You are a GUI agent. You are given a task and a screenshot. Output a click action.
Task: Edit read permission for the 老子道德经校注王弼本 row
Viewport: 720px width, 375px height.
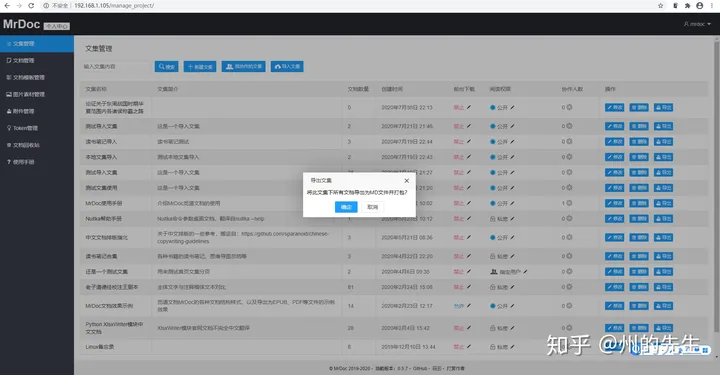pyautogui.click(x=512, y=287)
